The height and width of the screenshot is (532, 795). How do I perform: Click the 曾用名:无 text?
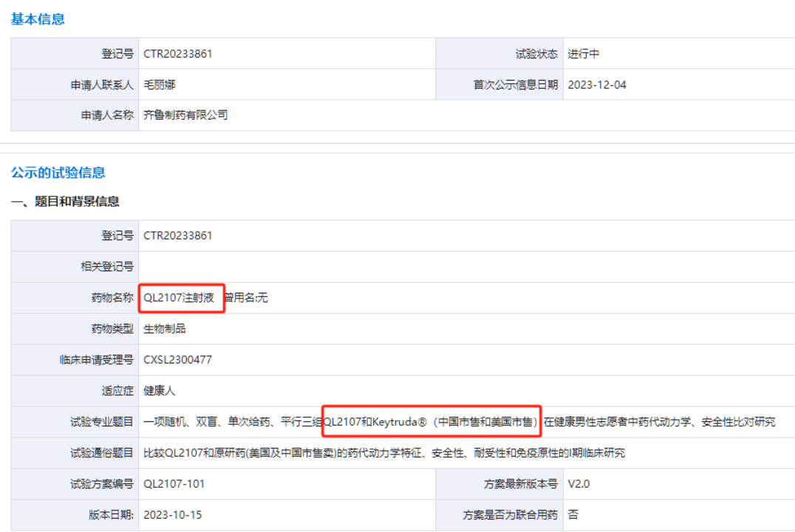pyautogui.click(x=247, y=299)
